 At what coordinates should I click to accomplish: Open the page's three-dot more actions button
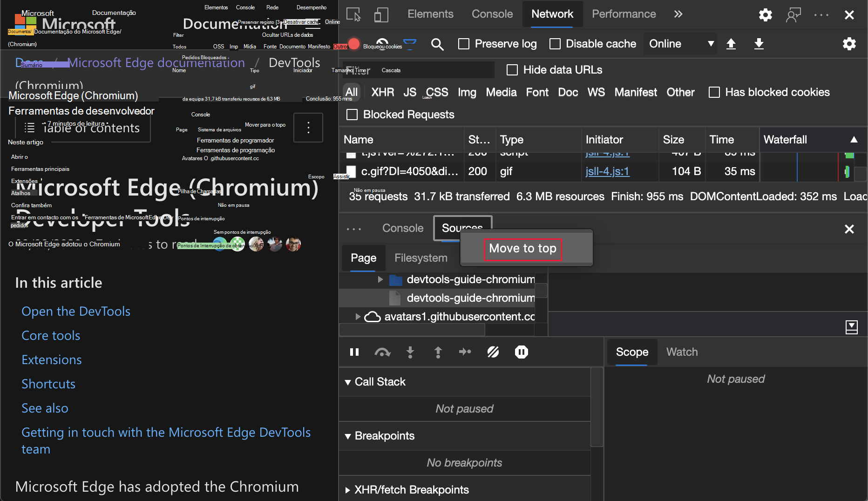(308, 128)
